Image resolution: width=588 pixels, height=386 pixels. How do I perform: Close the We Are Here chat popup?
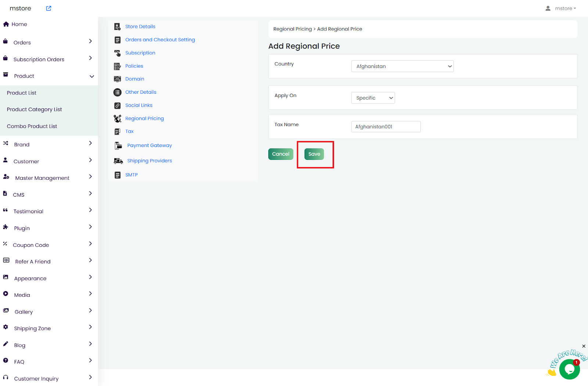(584, 346)
